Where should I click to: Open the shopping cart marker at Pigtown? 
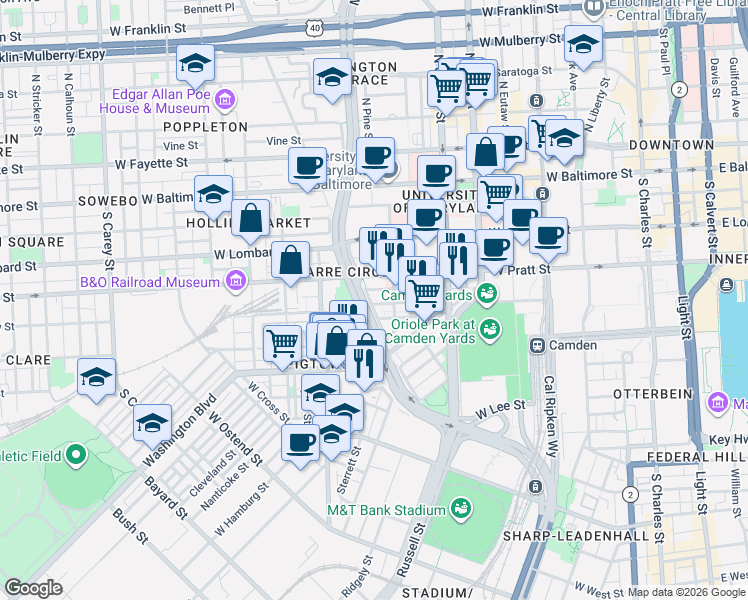(x=282, y=346)
